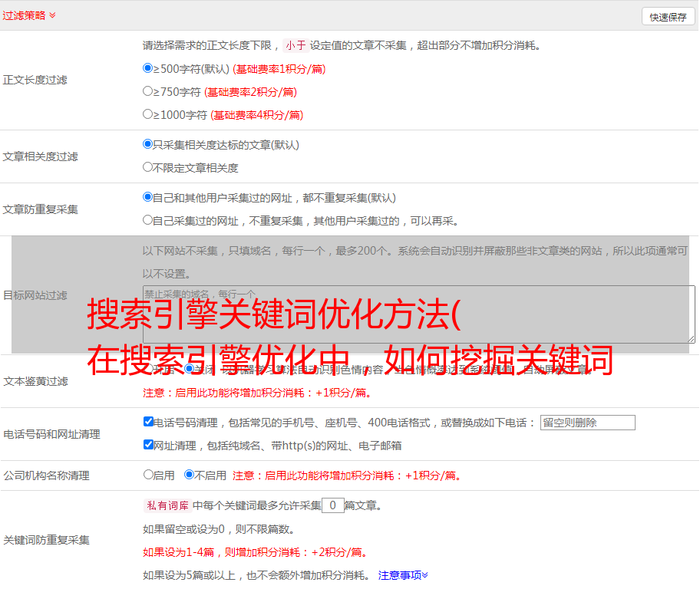Select 关闭 radio for 文本鉴黄过滤

pyautogui.click(x=190, y=369)
